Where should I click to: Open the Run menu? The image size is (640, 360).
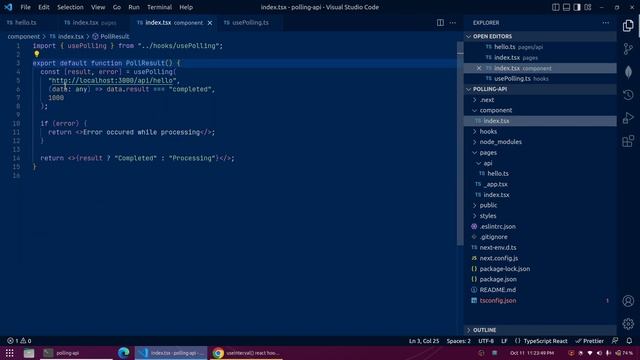[134, 7]
